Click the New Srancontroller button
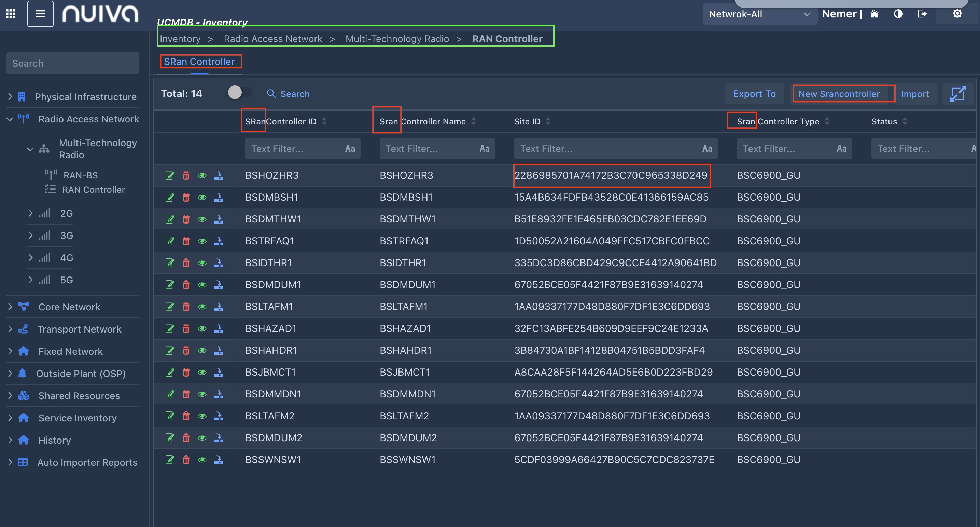 pos(839,94)
